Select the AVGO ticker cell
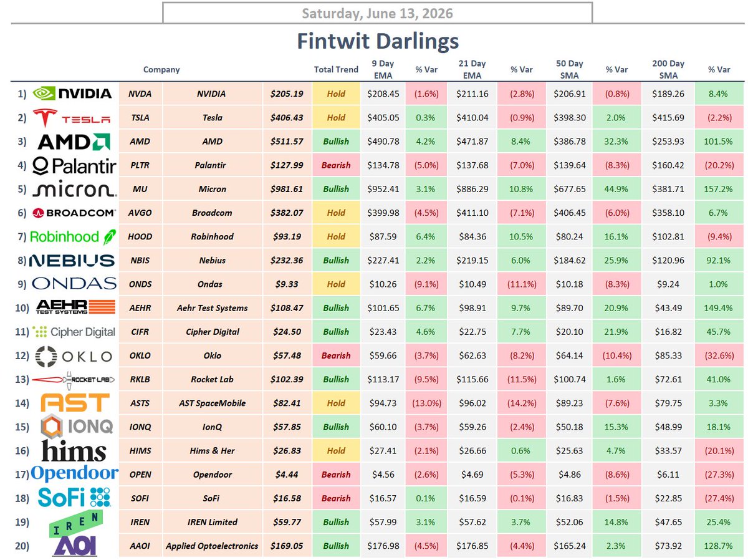 140,213
